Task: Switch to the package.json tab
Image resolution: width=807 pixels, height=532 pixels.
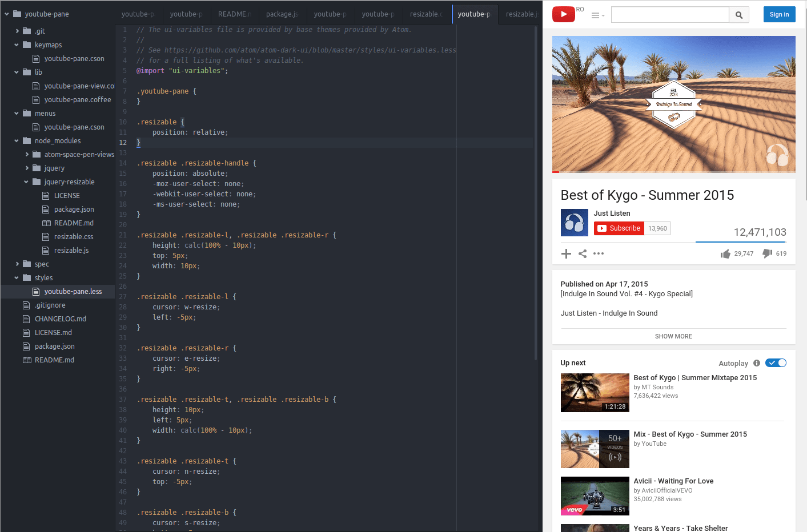Action: [282, 14]
